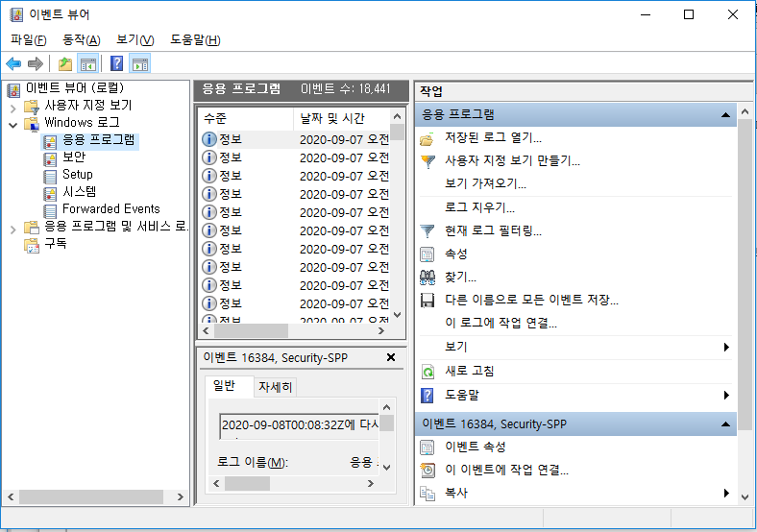Open the 동작 menu
This screenshot has width=757, height=532.
tap(81, 39)
